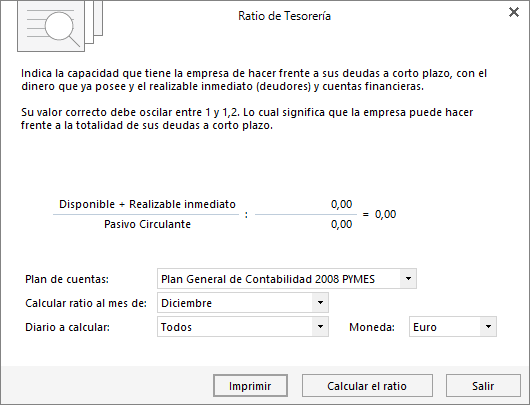Exit the dialog with the Salir button
Viewport: 530px width, 405px height.
[483, 386]
